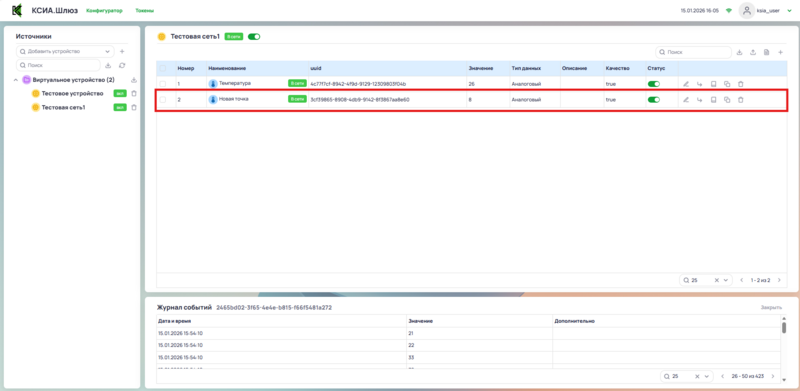Open points table page size dropdown
Image resolution: width=800 pixels, height=391 pixels.
pos(726,280)
